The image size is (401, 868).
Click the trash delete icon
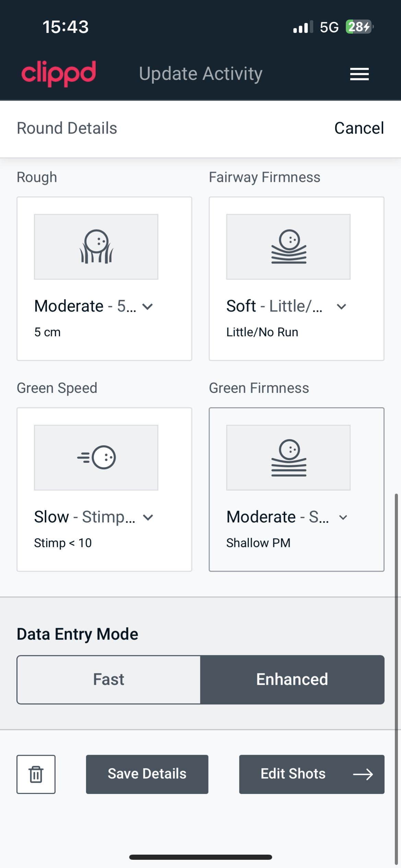coord(36,774)
